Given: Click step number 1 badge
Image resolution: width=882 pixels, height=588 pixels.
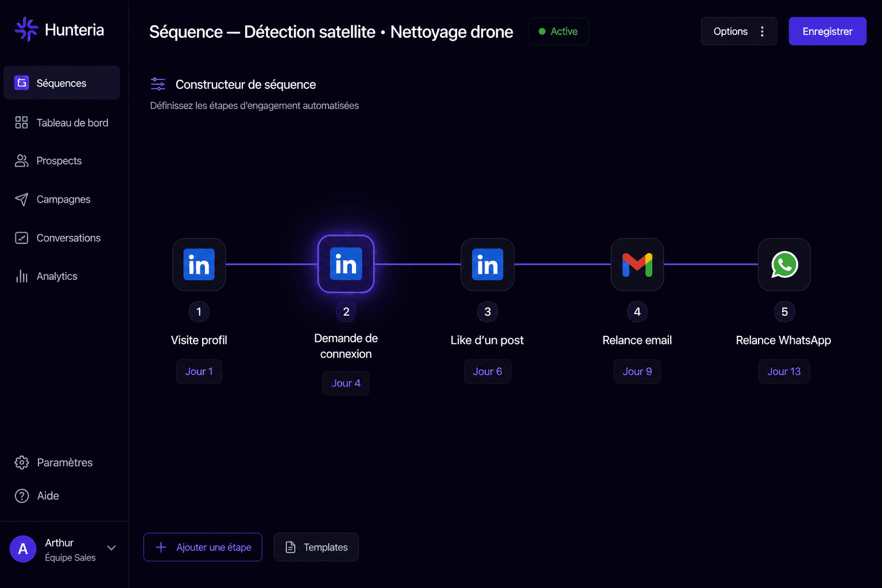Looking at the screenshot, I should [x=199, y=312].
